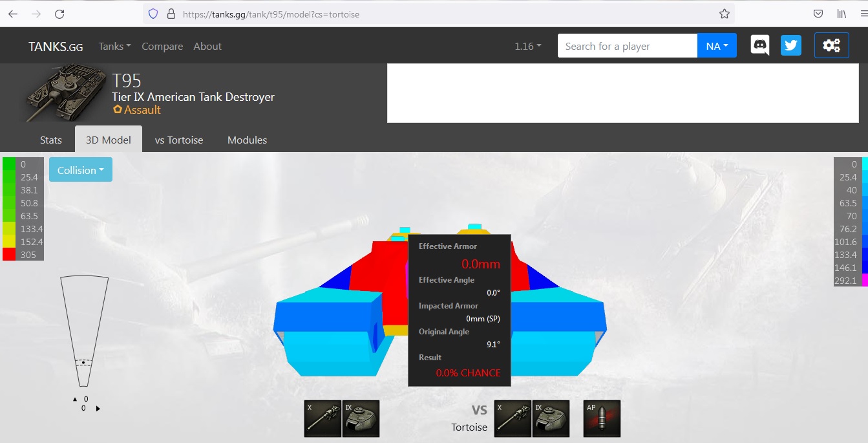Go back with the browser back arrow
The width and height of the screenshot is (868, 443).
[13, 14]
